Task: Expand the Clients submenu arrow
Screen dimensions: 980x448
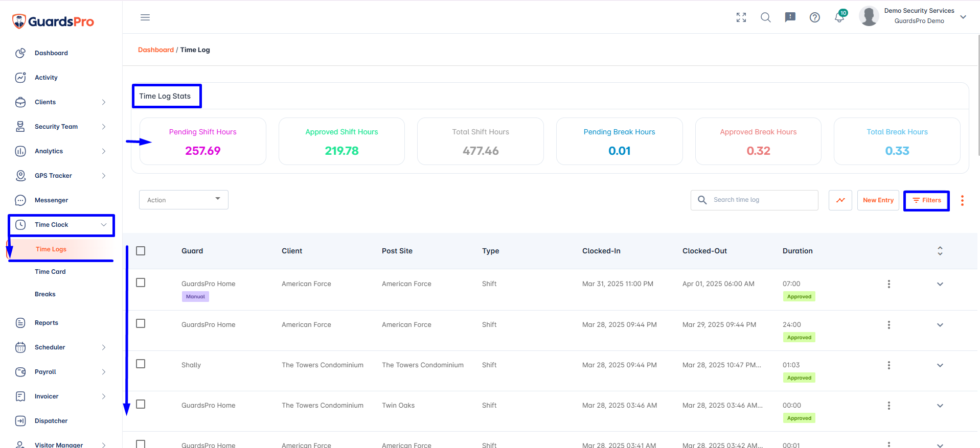Action: coord(104,102)
